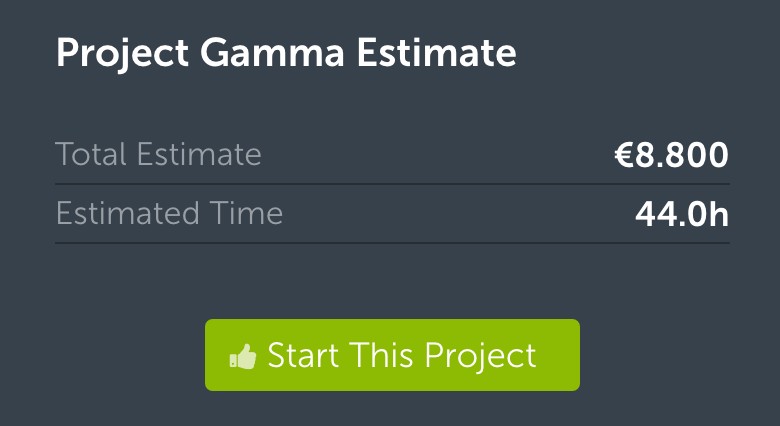This screenshot has height=426, width=780.
Task: Click the Start This Project button
Action: click(x=392, y=355)
